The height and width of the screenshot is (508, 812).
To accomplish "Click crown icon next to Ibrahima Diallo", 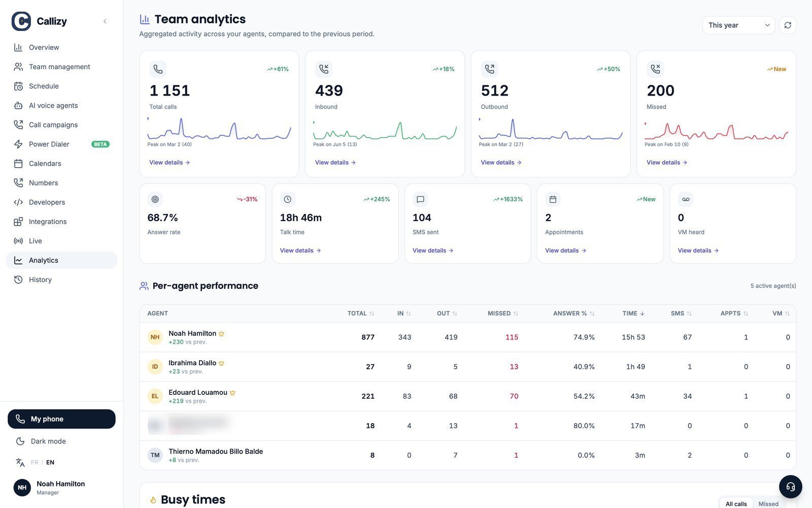I will [221, 363].
